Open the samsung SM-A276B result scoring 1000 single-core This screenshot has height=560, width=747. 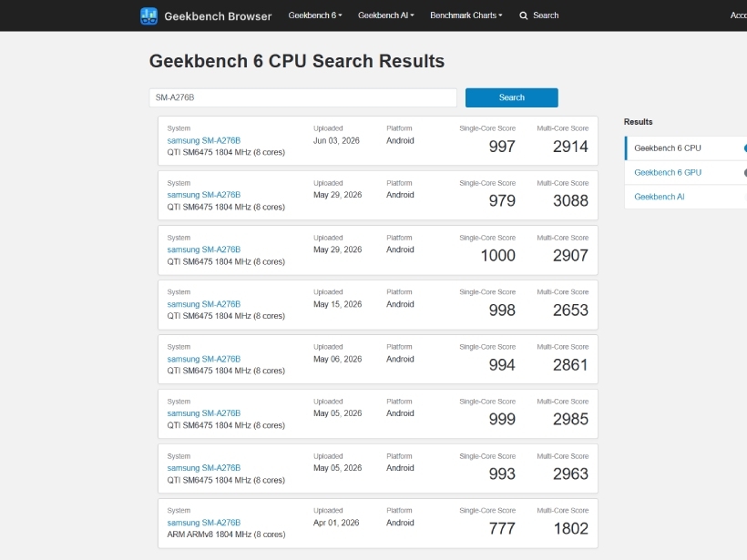click(x=203, y=249)
